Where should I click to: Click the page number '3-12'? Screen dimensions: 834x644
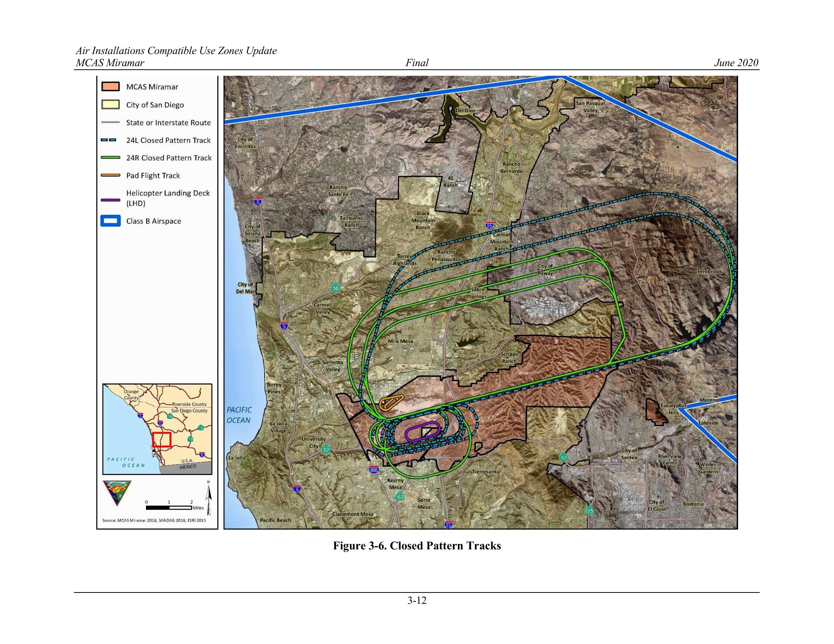coord(417,601)
